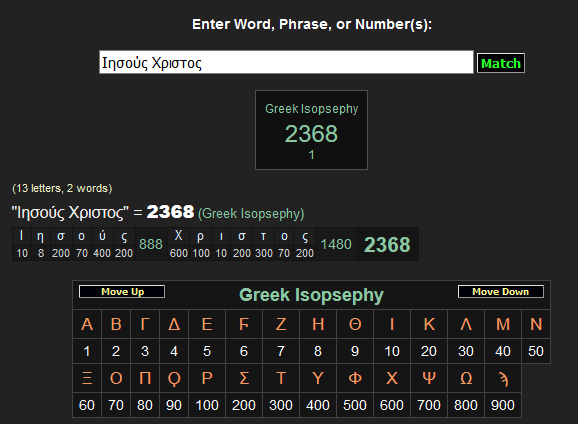Screen dimensions: 578x424
Task: Select letter Η in the cipher chart
Action: tap(318, 324)
